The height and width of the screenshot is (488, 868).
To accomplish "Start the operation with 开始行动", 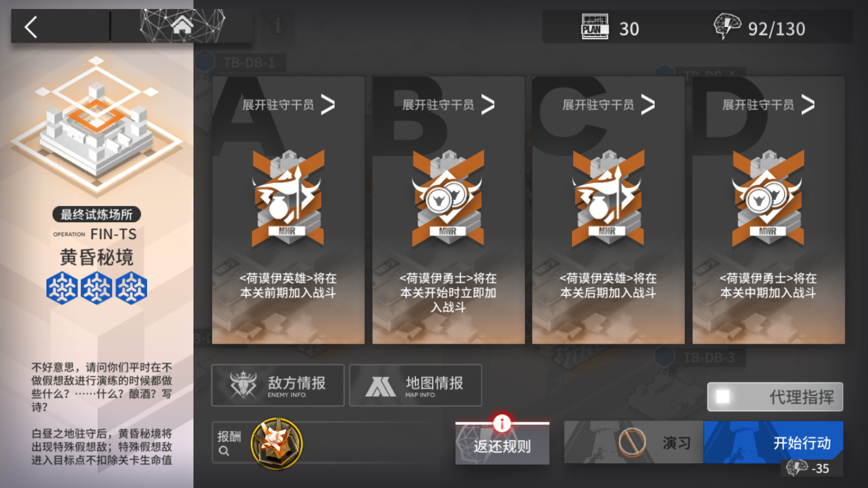I will click(x=774, y=442).
